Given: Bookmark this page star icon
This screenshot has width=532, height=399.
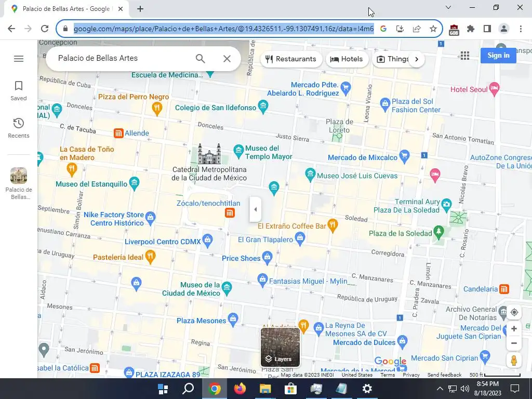Looking at the screenshot, I should pos(433,29).
